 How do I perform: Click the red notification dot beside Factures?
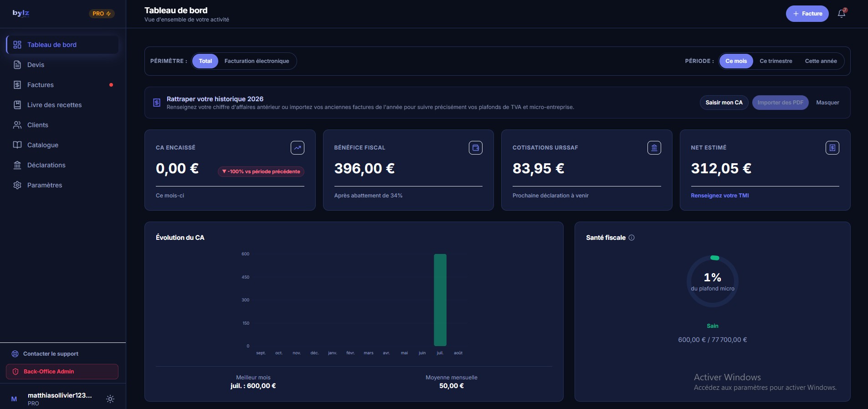(x=111, y=85)
